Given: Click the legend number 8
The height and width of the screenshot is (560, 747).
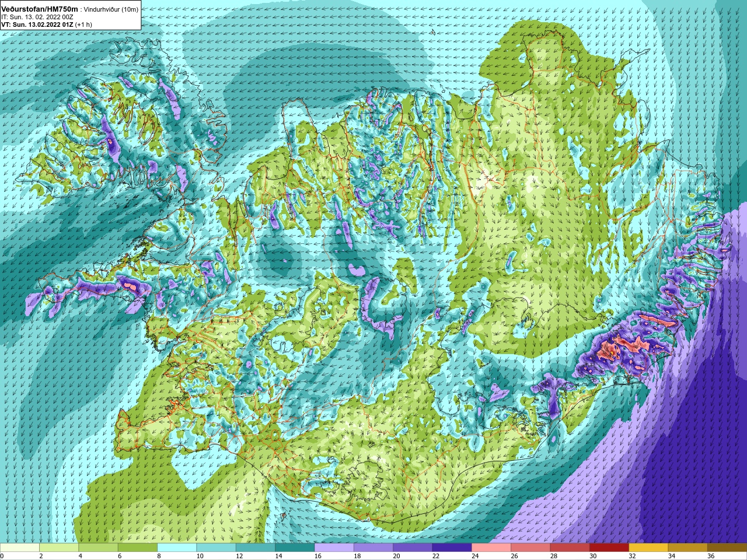Looking at the screenshot, I should coord(159,556).
